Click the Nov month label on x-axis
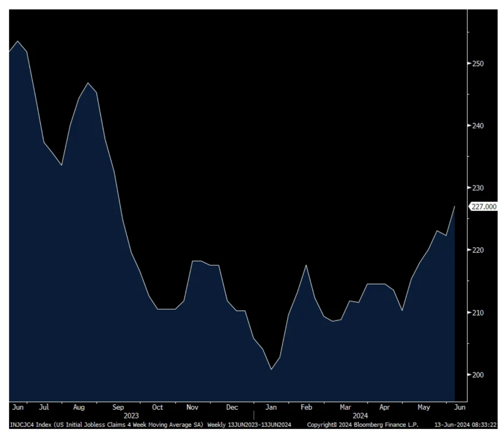This screenshot has width=504, height=436. (192, 407)
